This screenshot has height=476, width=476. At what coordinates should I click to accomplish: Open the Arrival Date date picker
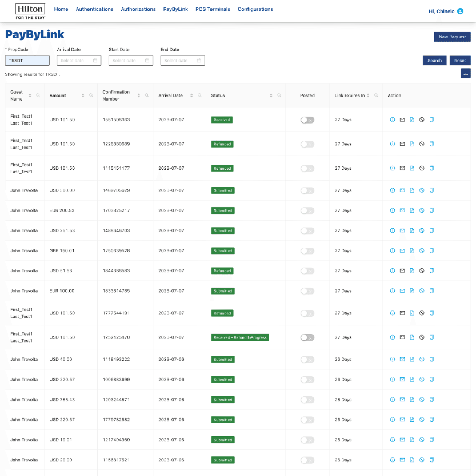79,61
